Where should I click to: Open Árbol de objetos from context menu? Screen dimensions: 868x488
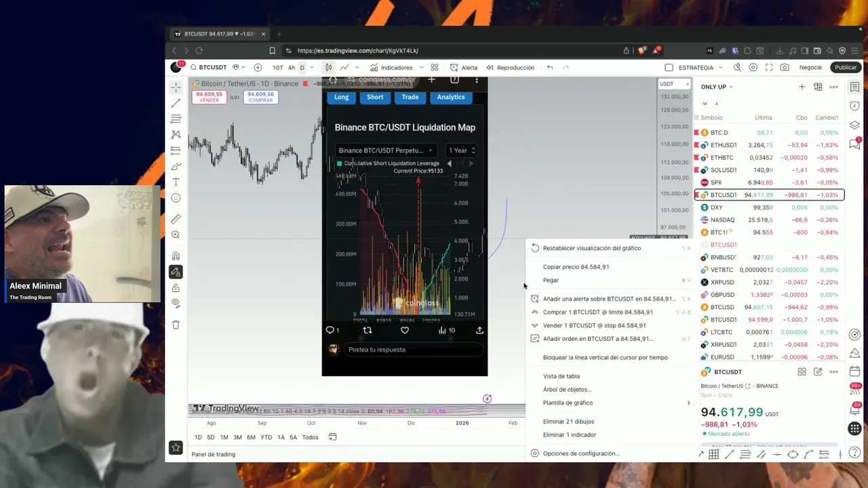pyautogui.click(x=567, y=390)
